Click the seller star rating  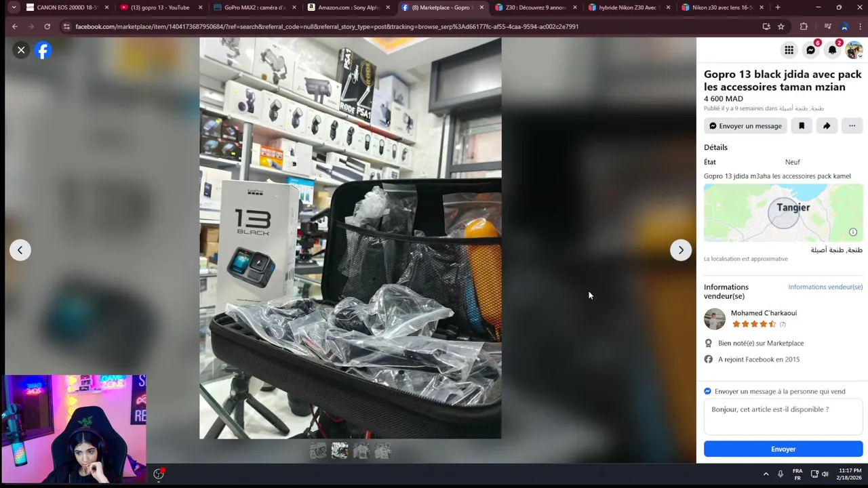click(x=754, y=324)
